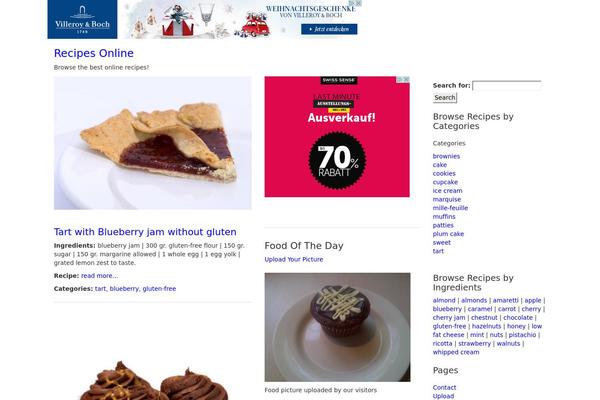
Task: Click the Villeroy & Boch logo banner
Action: [82, 19]
